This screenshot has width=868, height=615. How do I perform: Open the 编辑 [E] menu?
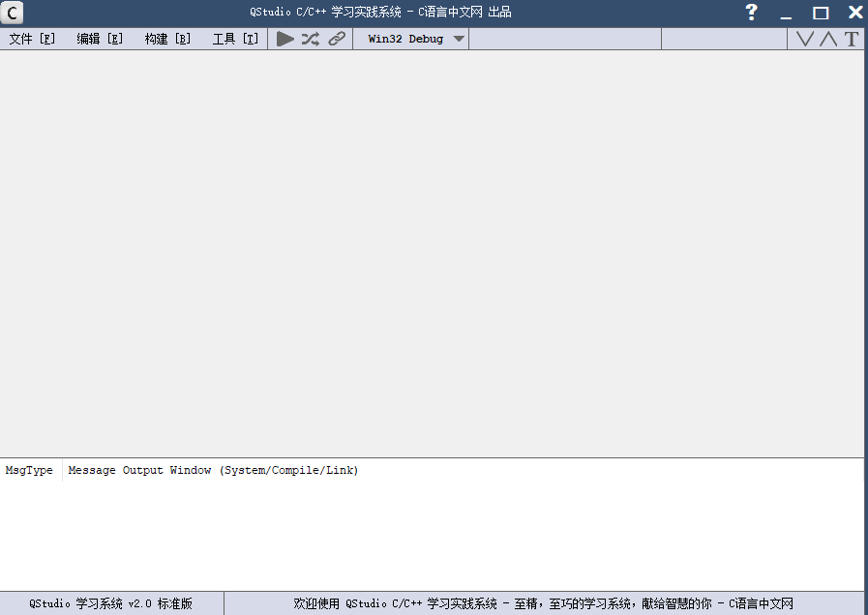100,39
